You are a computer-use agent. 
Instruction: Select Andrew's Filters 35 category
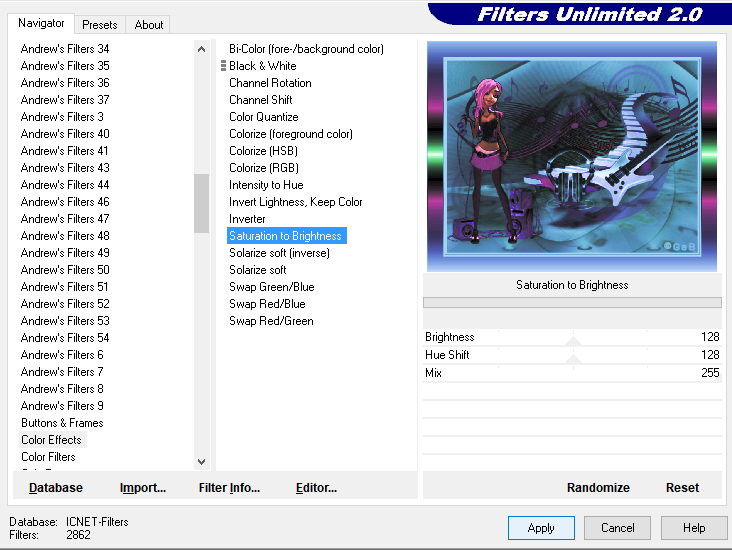[65, 66]
